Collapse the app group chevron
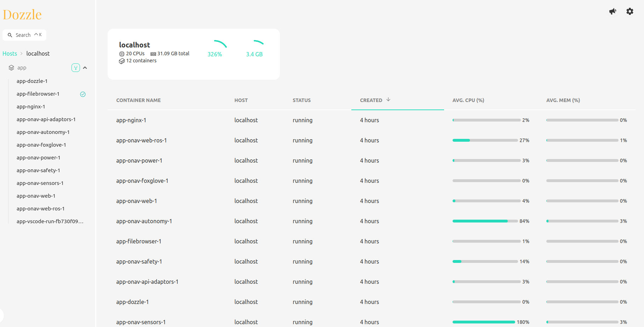 click(85, 68)
